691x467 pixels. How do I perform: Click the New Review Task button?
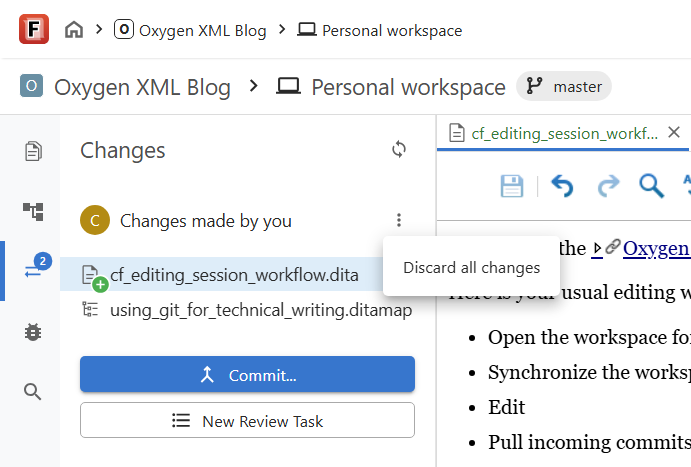tap(247, 421)
